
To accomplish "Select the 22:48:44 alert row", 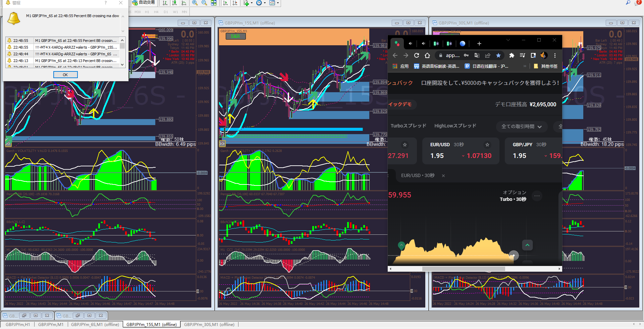I will coord(63,54).
